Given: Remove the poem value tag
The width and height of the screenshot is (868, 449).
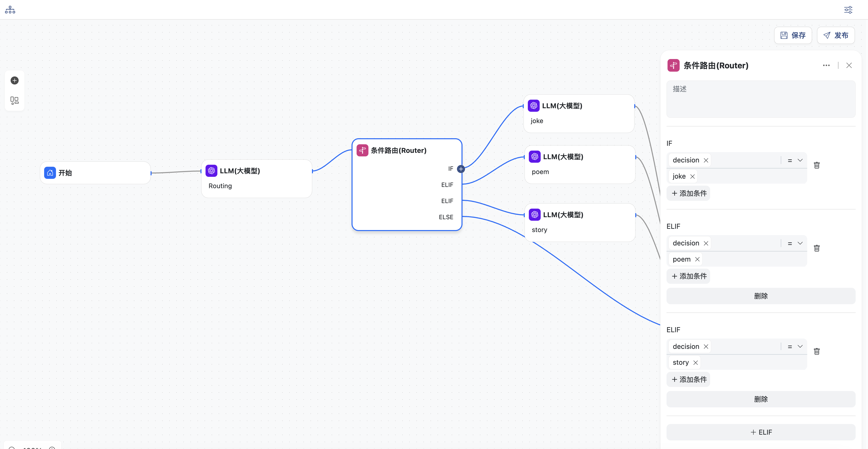Looking at the screenshot, I should pos(698,259).
